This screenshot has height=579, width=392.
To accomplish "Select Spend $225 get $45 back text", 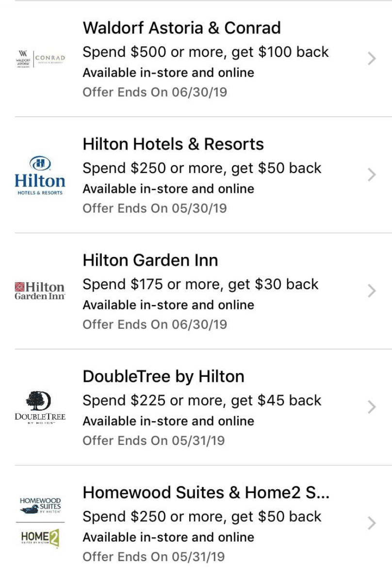I will pos(202,401).
